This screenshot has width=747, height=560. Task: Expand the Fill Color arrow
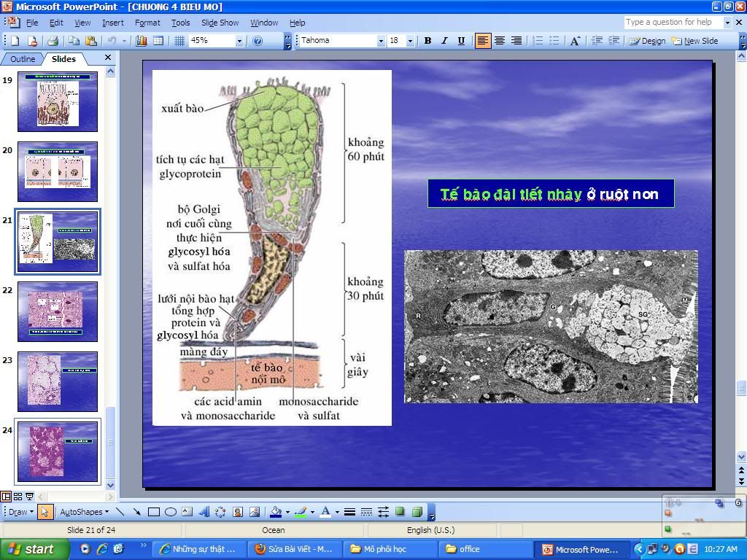(x=287, y=513)
